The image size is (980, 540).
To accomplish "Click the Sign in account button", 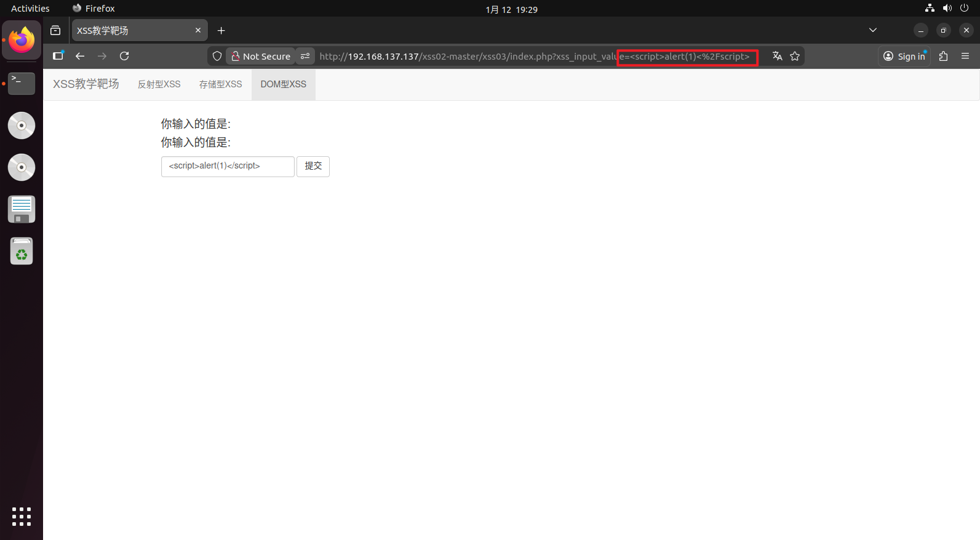I will tap(904, 56).
